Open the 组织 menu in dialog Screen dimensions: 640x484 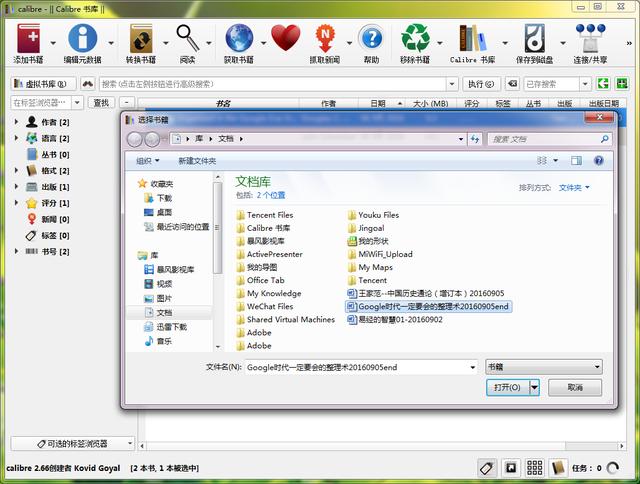tap(148, 160)
